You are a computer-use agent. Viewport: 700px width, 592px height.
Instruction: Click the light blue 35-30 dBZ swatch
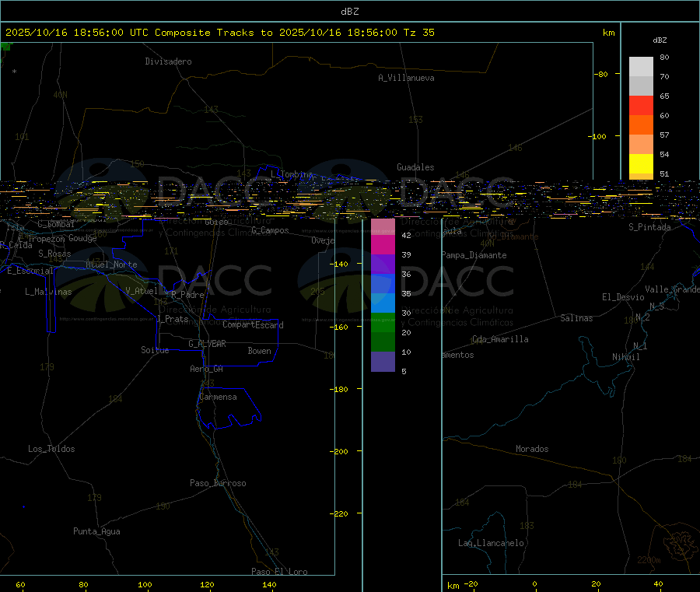coord(383,303)
